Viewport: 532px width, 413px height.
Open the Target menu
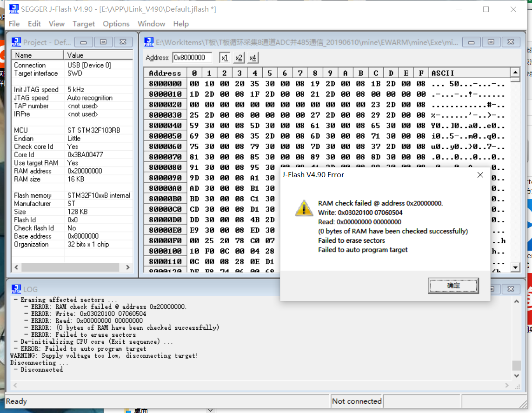(x=83, y=24)
